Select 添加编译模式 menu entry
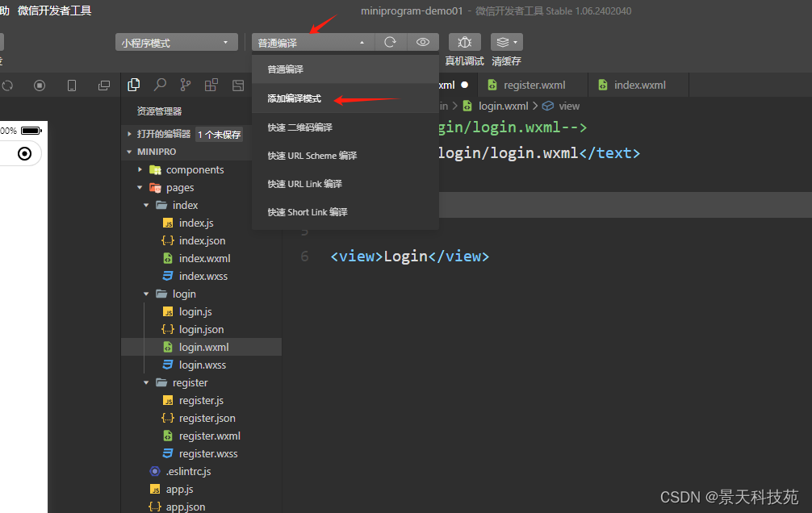The image size is (812, 513). (345, 98)
